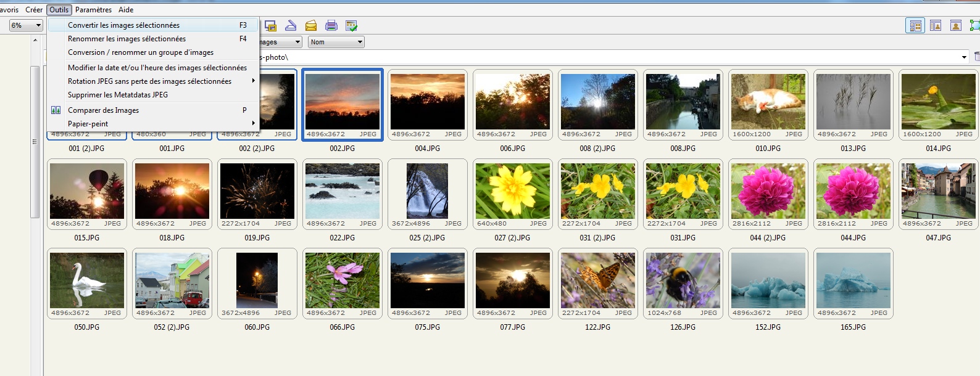
Task: Click the screen capture toolbar icon
Action: pyautogui.click(x=270, y=26)
